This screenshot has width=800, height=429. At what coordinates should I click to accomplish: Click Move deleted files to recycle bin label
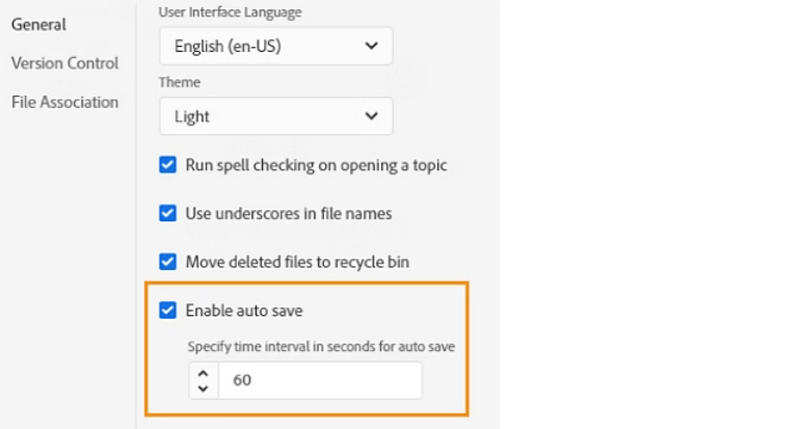pyautogui.click(x=297, y=262)
